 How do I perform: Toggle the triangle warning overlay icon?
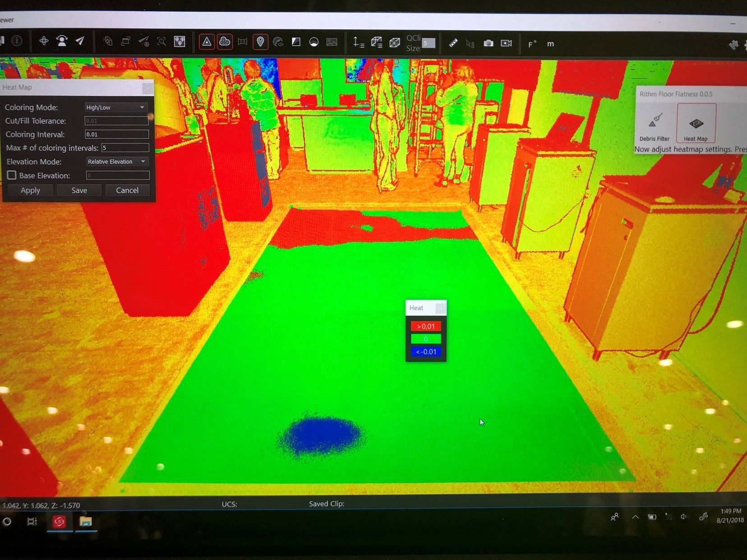click(x=207, y=42)
